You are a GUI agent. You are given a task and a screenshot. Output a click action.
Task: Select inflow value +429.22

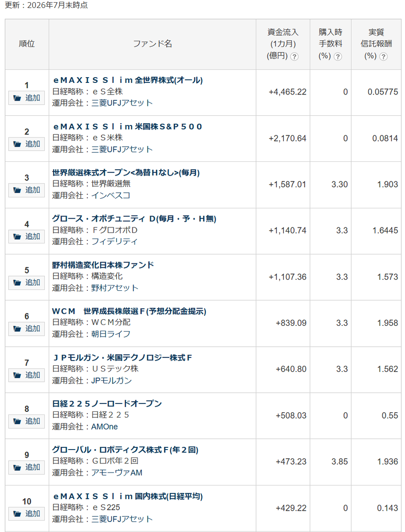pyautogui.click(x=291, y=508)
